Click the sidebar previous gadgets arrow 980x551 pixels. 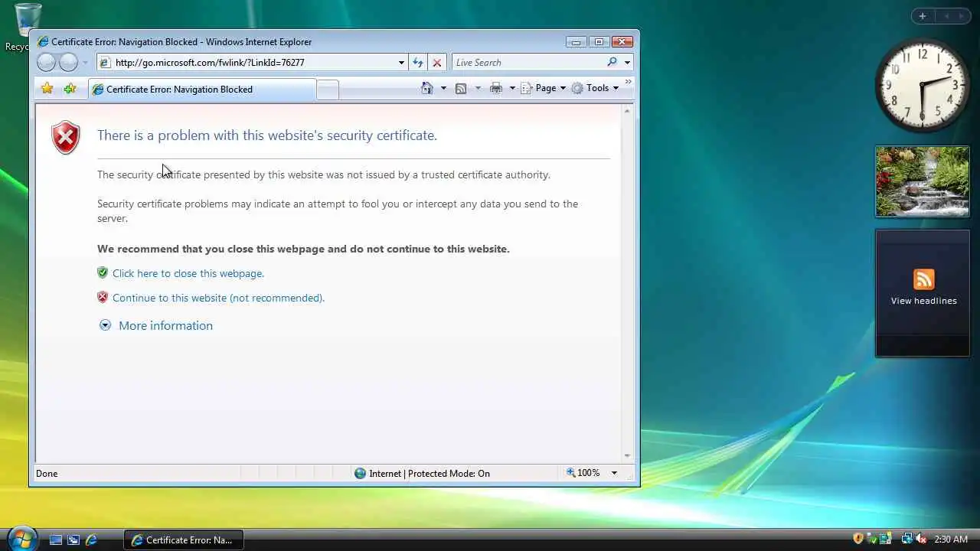click(946, 16)
